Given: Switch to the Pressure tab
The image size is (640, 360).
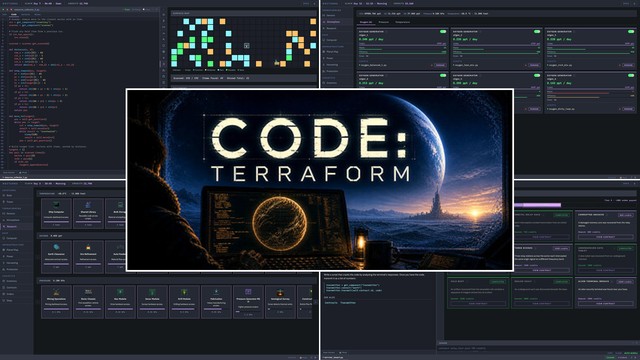Looking at the screenshot, I should tap(384, 22).
